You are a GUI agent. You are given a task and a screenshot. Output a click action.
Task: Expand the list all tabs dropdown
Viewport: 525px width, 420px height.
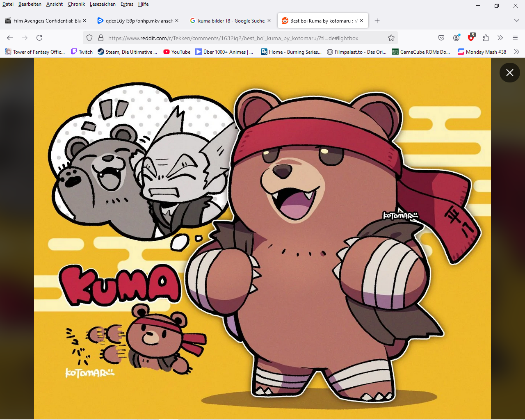pyautogui.click(x=516, y=21)
